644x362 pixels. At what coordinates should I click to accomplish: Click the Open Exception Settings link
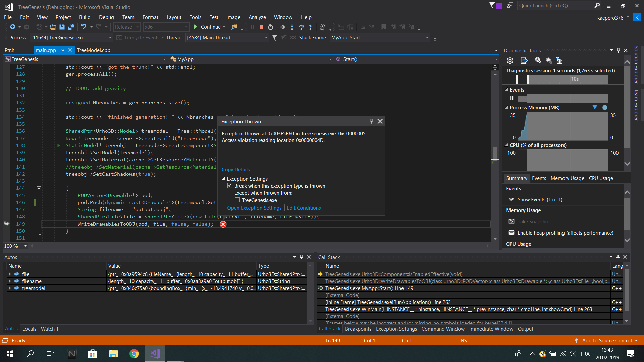point(254,208)
